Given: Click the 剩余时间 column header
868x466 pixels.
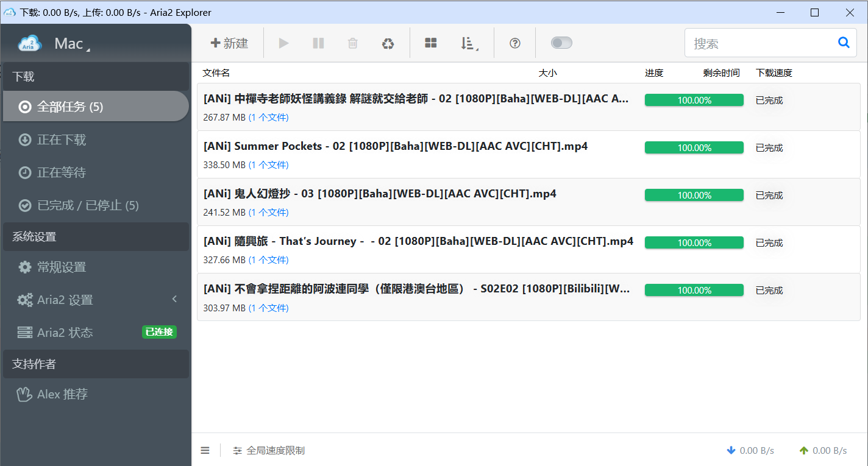Looking at the screenshot, I should coord(721,73).
